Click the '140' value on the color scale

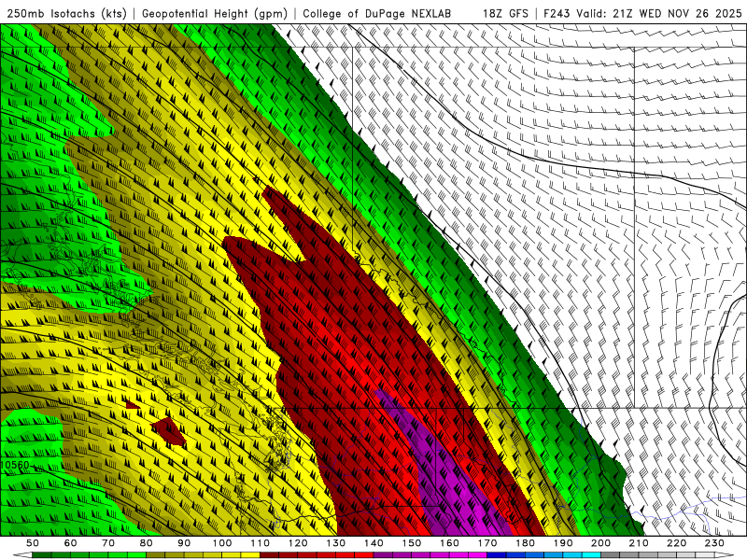pos(373,543)
